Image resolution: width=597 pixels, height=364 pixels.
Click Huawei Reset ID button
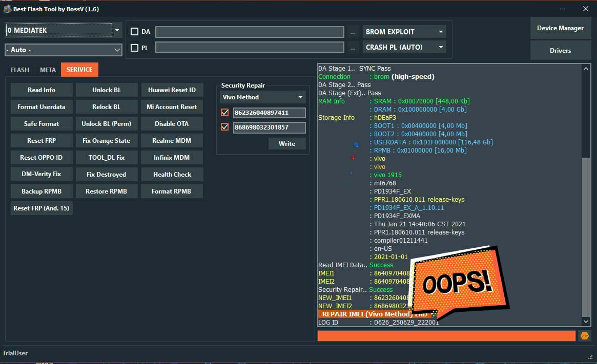point(172,90)
